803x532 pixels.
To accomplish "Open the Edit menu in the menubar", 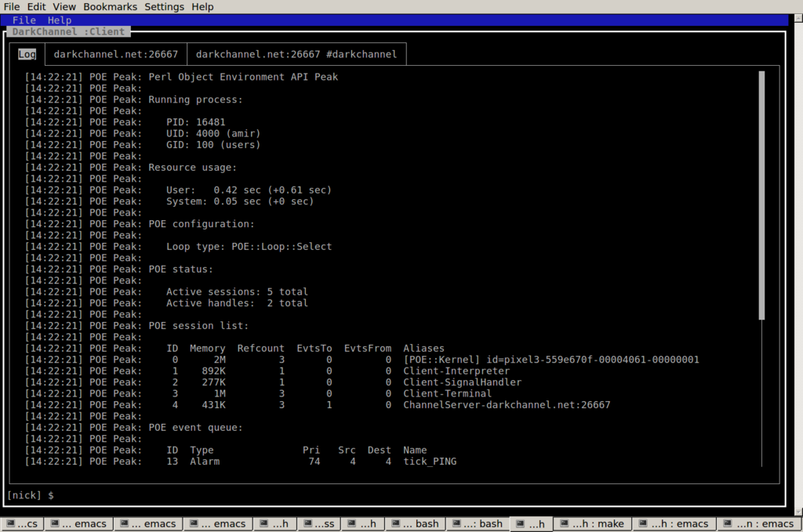I will [36, 7].
